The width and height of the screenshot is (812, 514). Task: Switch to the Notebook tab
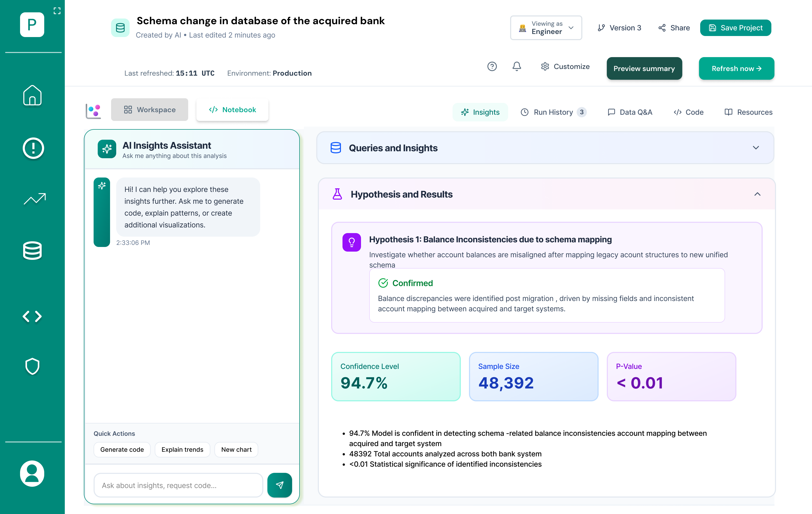232,109
